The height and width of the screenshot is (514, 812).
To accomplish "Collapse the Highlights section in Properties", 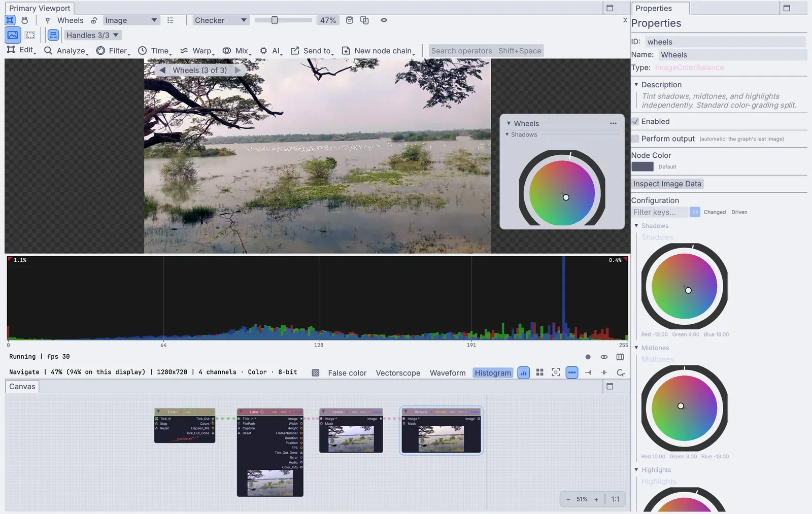I will pos(636,470).
